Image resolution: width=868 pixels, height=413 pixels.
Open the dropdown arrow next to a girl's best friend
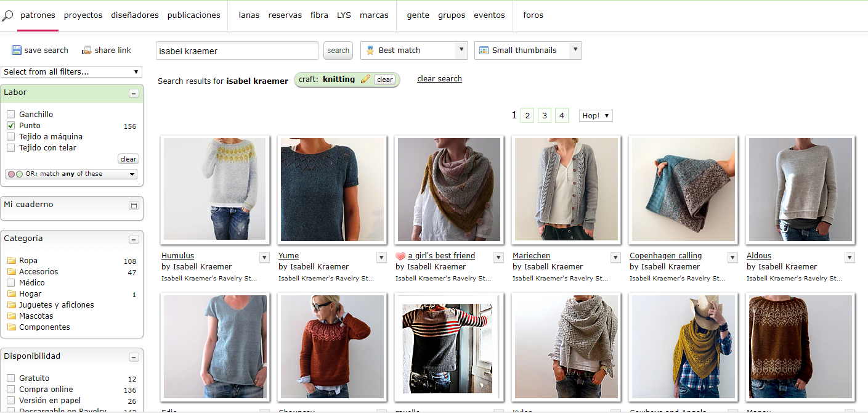(x=498, y=258)
